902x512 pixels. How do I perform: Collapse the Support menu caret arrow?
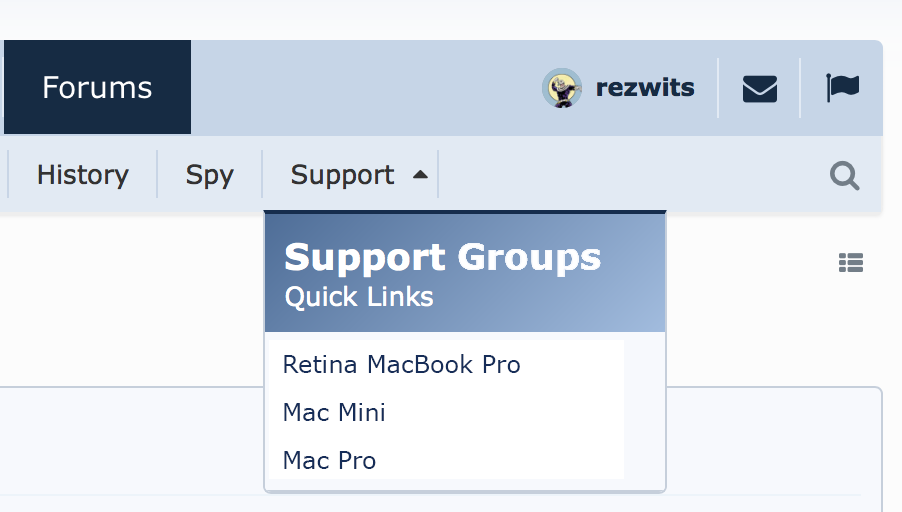pyautogui.click(x=420, y=174)
